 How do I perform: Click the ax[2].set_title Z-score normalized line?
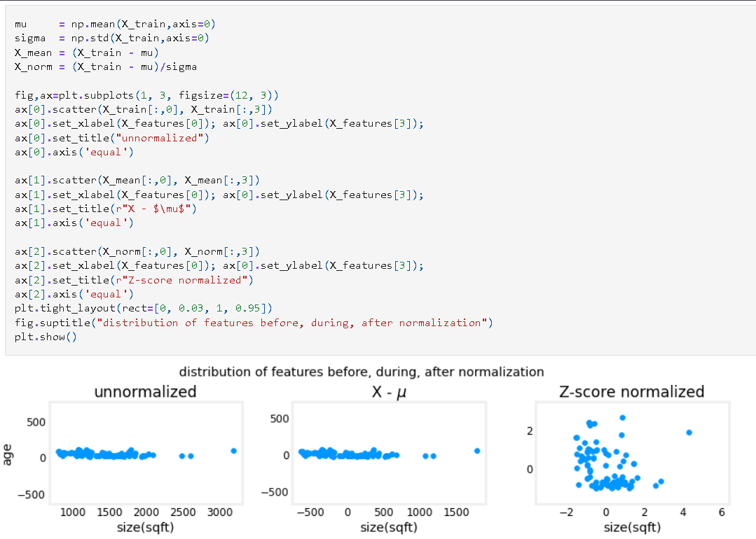coord(134,280)
